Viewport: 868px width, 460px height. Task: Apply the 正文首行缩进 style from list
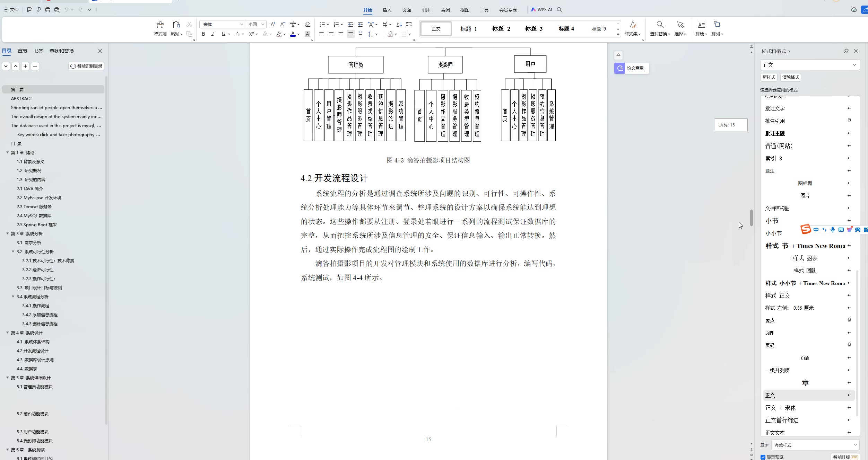click(x=809, y=420)
